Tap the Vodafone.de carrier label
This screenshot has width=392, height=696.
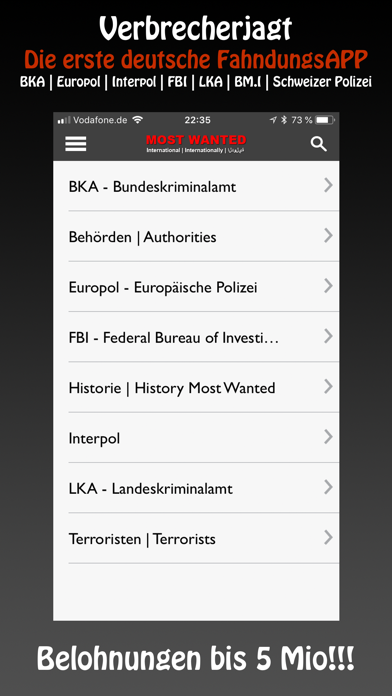tap(100, 120)
